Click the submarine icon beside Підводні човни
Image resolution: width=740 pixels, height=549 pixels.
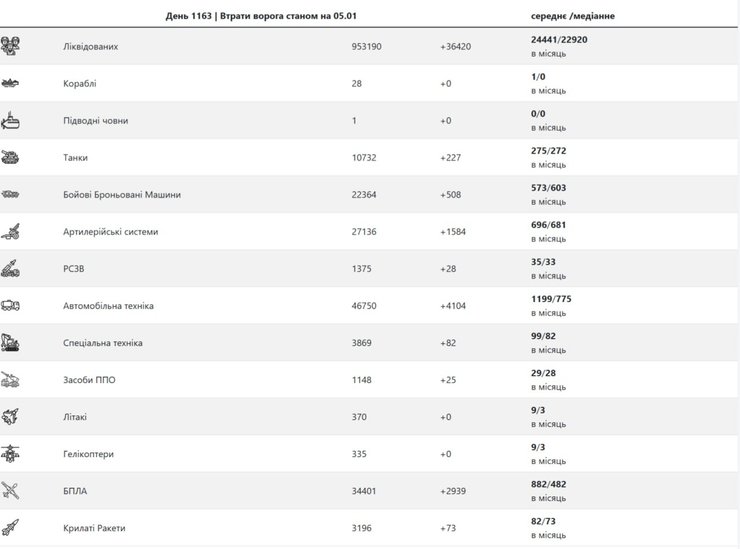coord(11,121)
